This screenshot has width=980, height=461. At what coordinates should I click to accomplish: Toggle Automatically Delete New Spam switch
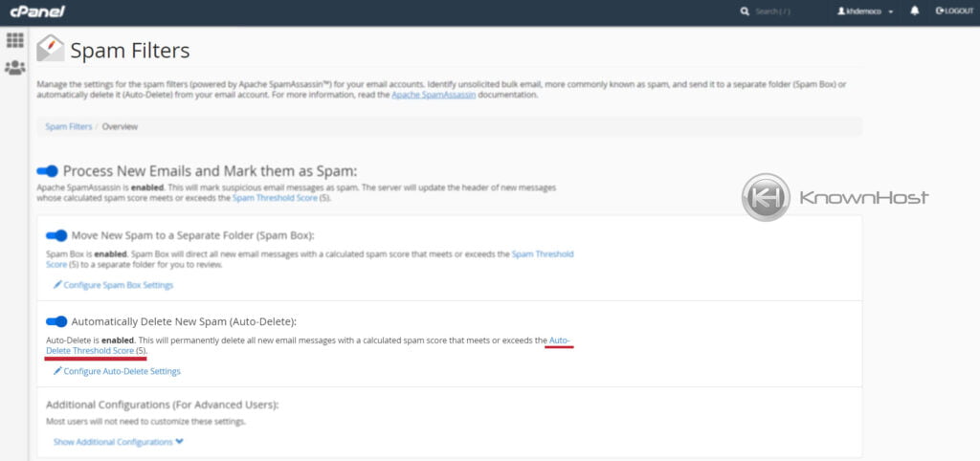[56, 321]
